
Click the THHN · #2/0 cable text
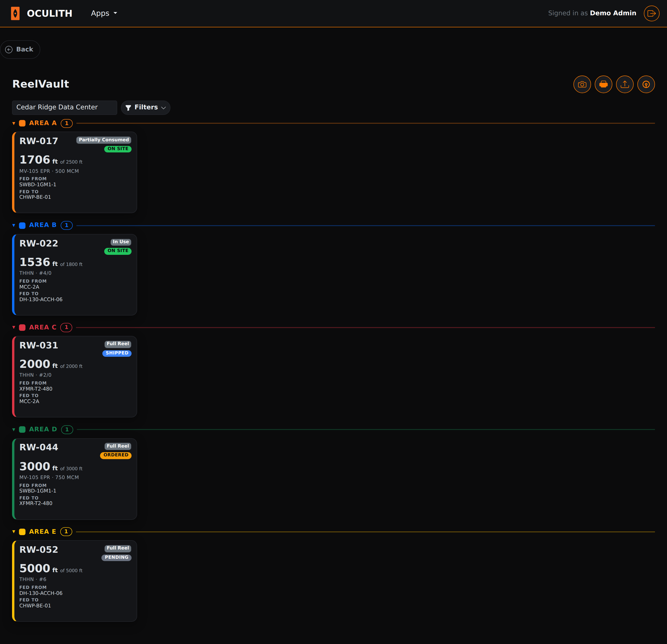[35, 375]
